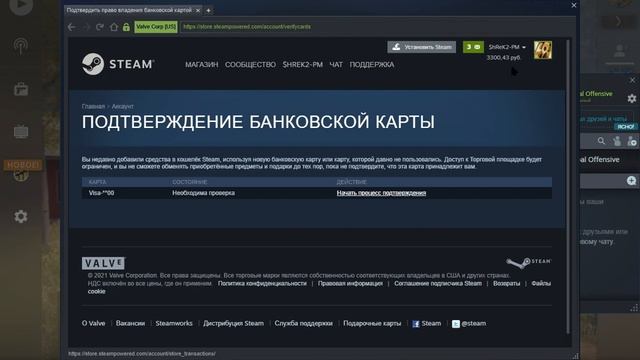
Task: Open the Возвраты link
Action: 507,283
